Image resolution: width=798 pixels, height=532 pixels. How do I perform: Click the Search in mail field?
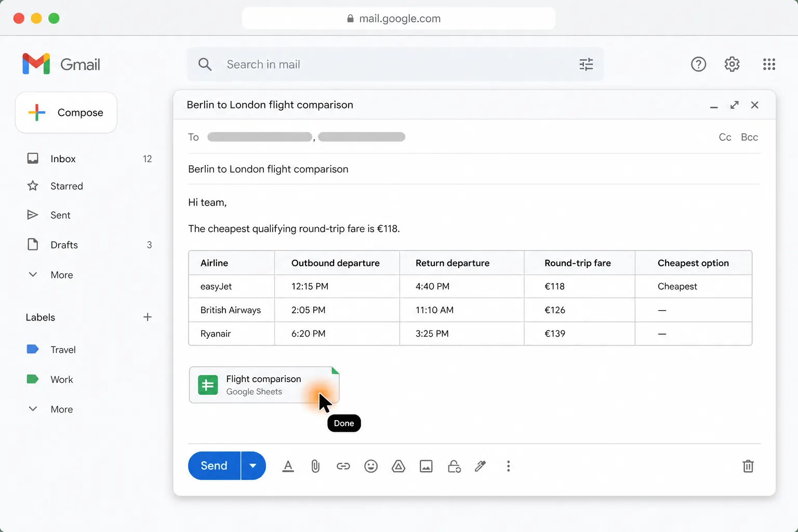[x=395, y=64]
